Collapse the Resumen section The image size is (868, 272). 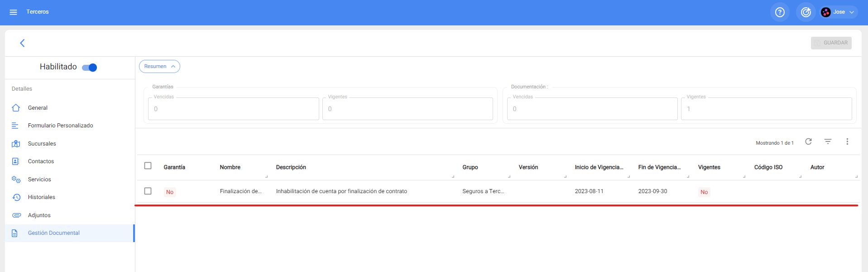point(159,67)
